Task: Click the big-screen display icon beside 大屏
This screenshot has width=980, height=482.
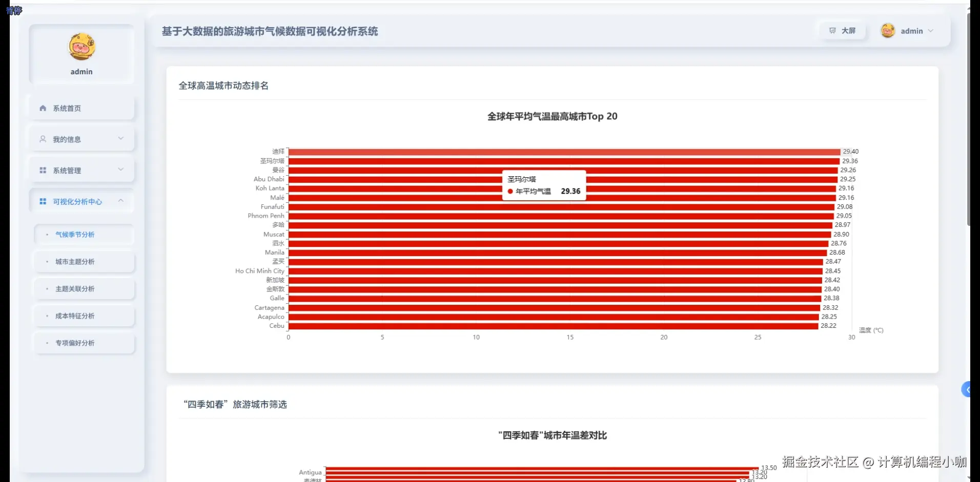Action: click(832, 30)
